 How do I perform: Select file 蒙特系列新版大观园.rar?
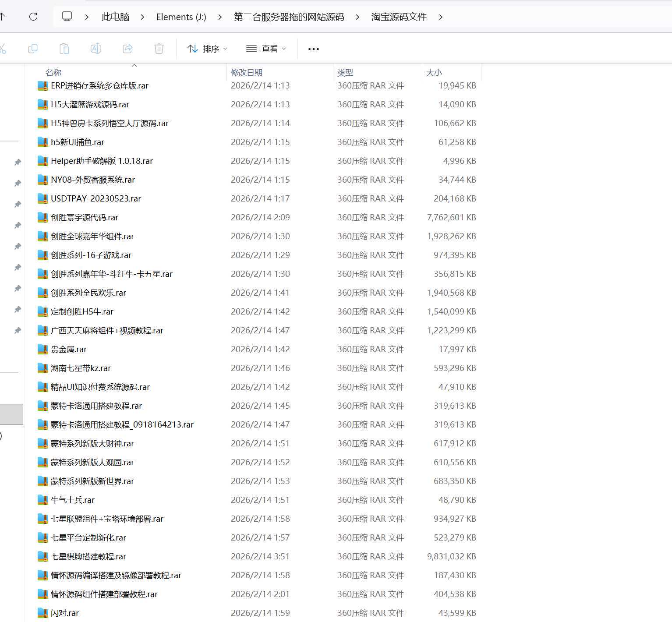click(92, 462)
